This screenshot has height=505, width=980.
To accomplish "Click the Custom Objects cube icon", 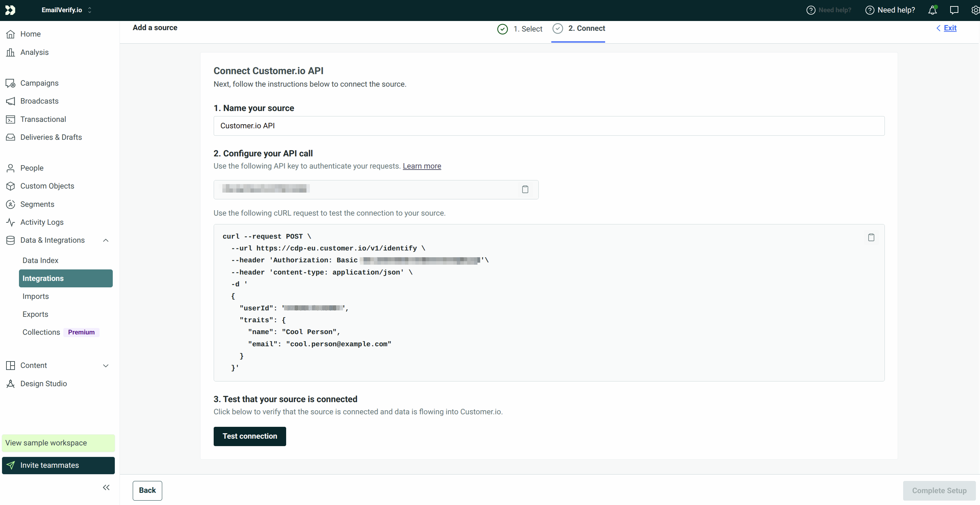I will click(x=10, y=186).
